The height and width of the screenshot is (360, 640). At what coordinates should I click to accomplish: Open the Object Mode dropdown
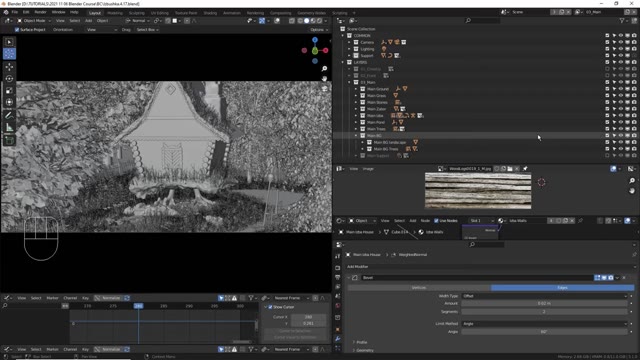(x=34, y=20)
